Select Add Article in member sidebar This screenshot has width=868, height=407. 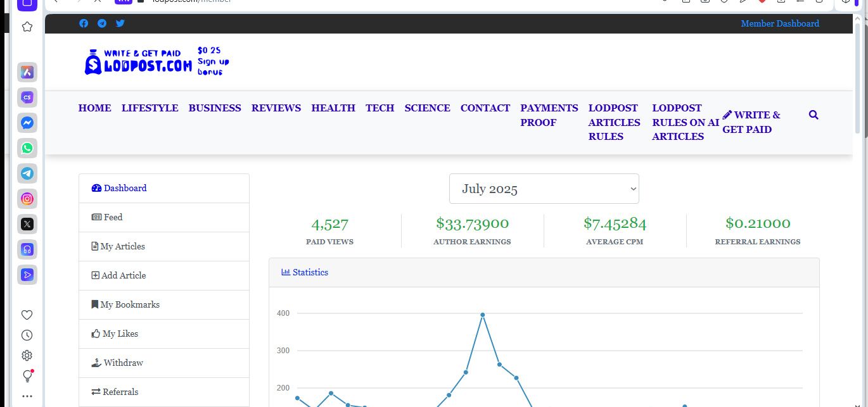tap(164, 275)
